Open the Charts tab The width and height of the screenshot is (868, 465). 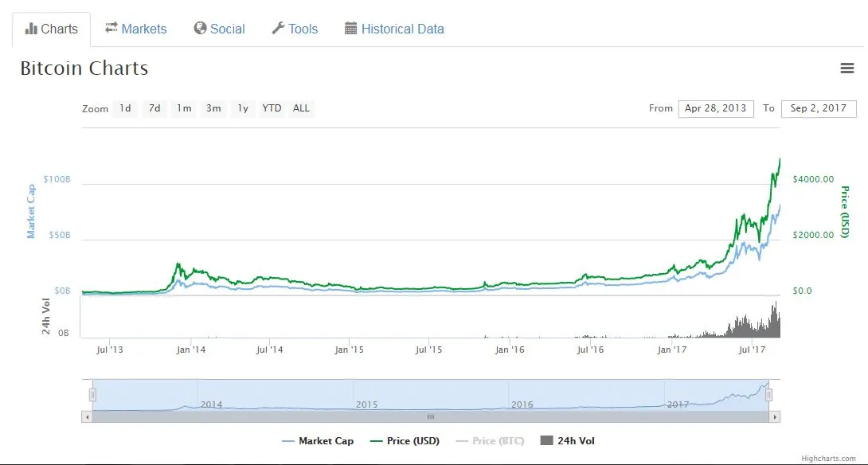pos(52,29)
